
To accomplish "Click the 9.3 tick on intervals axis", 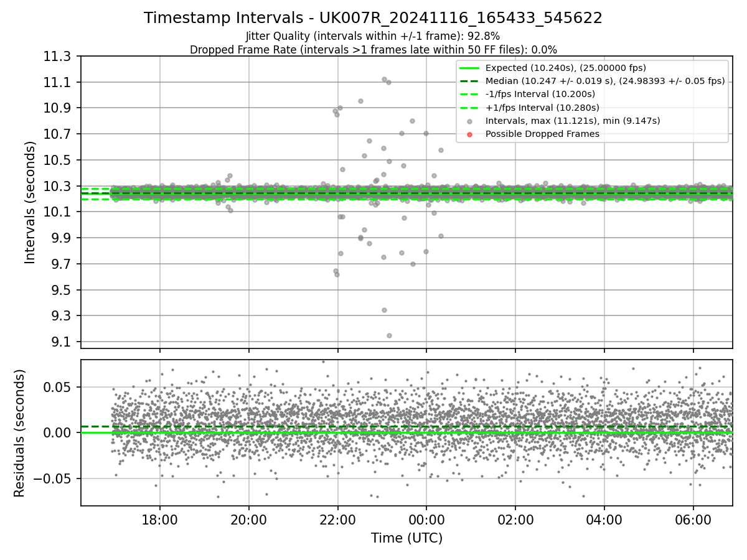I will [x=62, y=316].
